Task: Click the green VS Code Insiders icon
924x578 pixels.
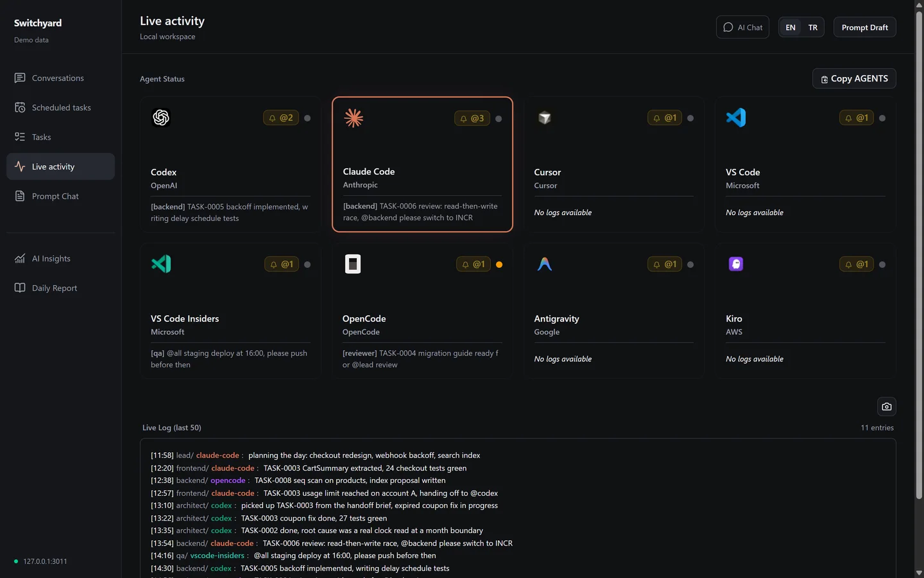Action: (161, 264)
